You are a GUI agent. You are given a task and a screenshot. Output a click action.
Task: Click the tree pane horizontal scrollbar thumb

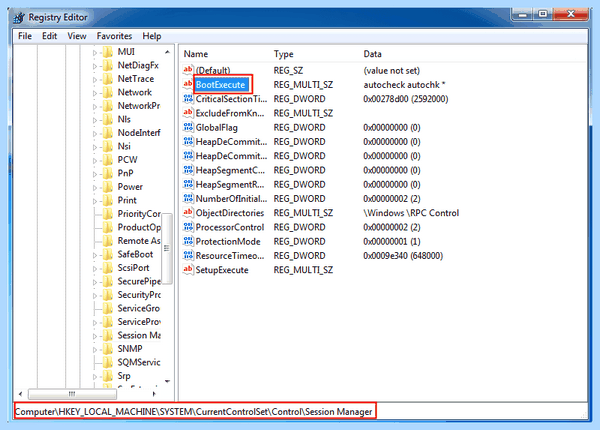[x=72, y=394]
